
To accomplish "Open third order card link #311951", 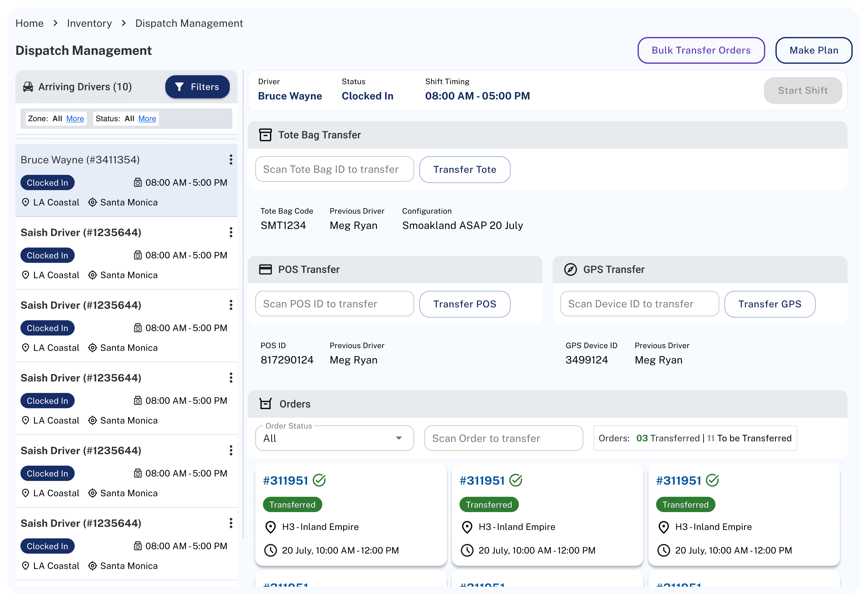I will pos(678,481).
